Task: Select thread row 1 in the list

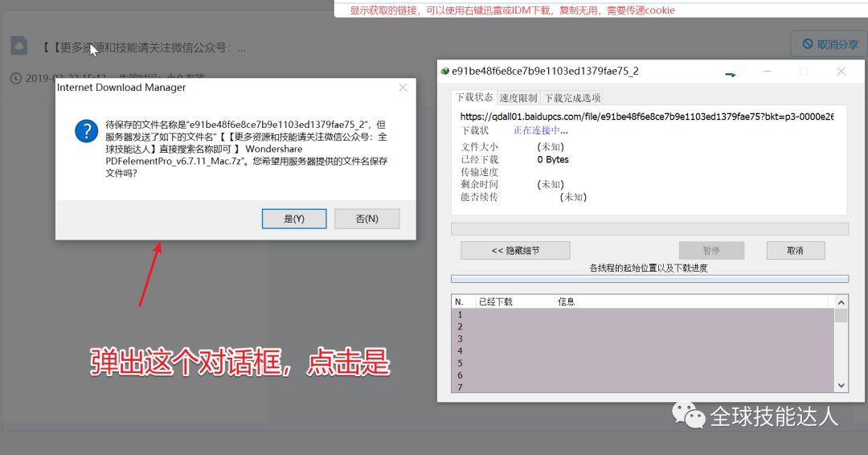Action: (643, 314)
